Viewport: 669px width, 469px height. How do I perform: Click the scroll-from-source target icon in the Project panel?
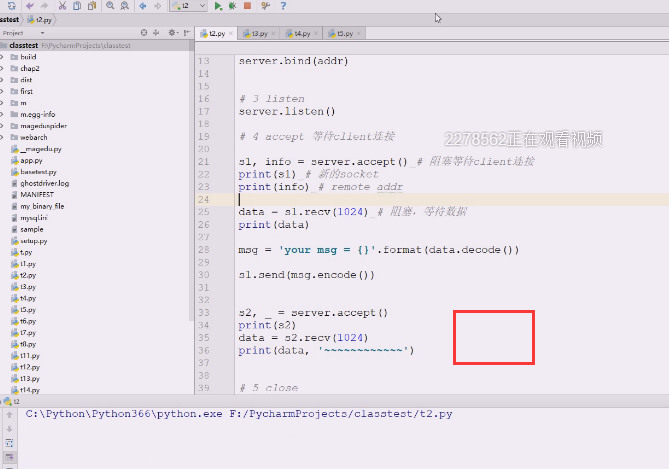click(144, 32)
